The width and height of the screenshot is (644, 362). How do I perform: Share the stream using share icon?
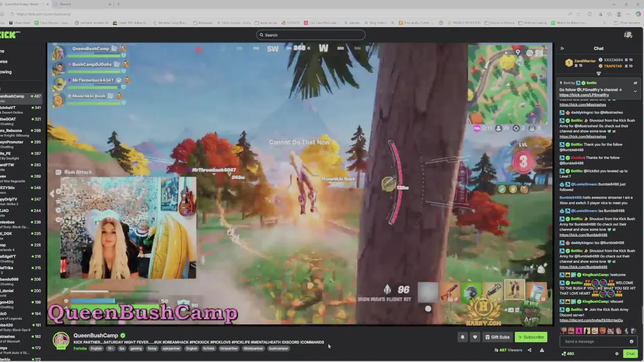tap(529, 350)
